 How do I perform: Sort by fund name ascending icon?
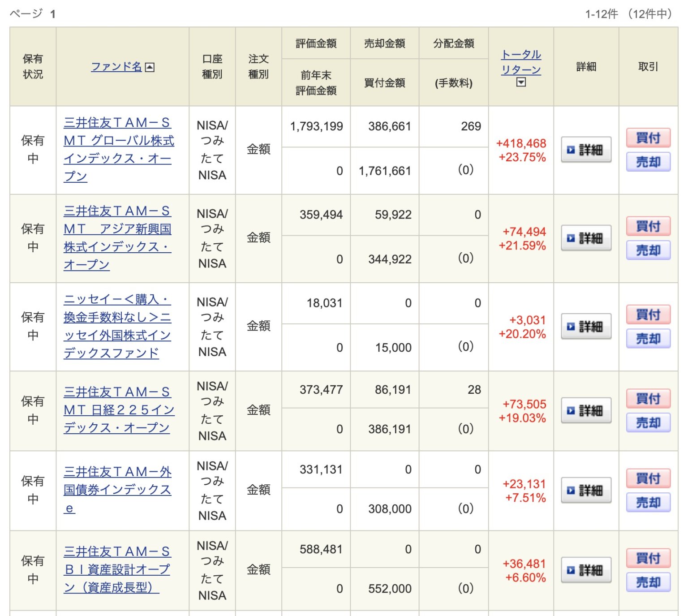pyautogui.click(x=150, y=67)
